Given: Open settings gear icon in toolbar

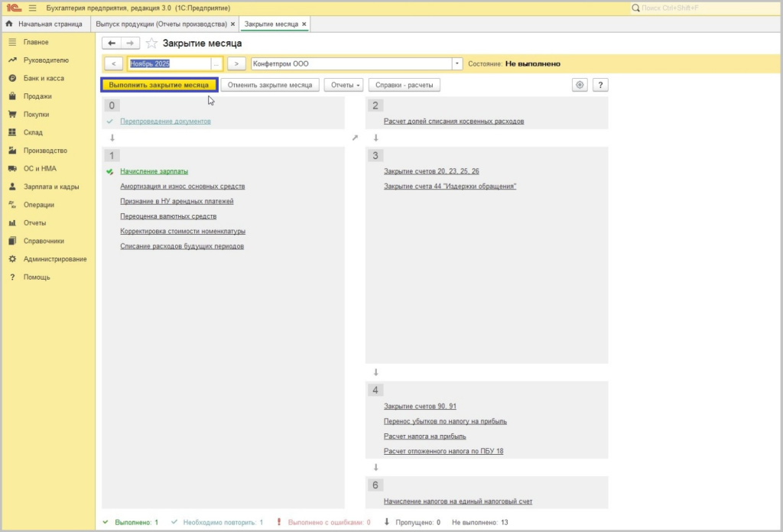Looking at the screenshot, I should coord(580,85).
